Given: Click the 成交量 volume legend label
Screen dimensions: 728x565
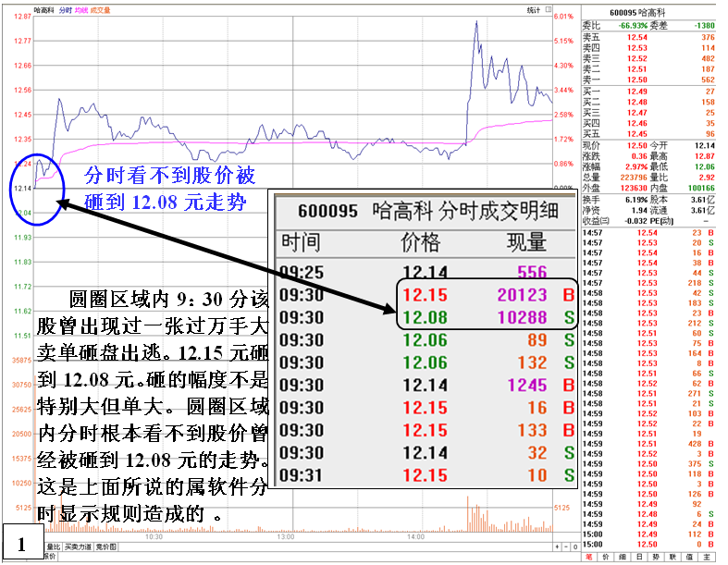Looking at the screenshot, I should (x=100, y=10).
